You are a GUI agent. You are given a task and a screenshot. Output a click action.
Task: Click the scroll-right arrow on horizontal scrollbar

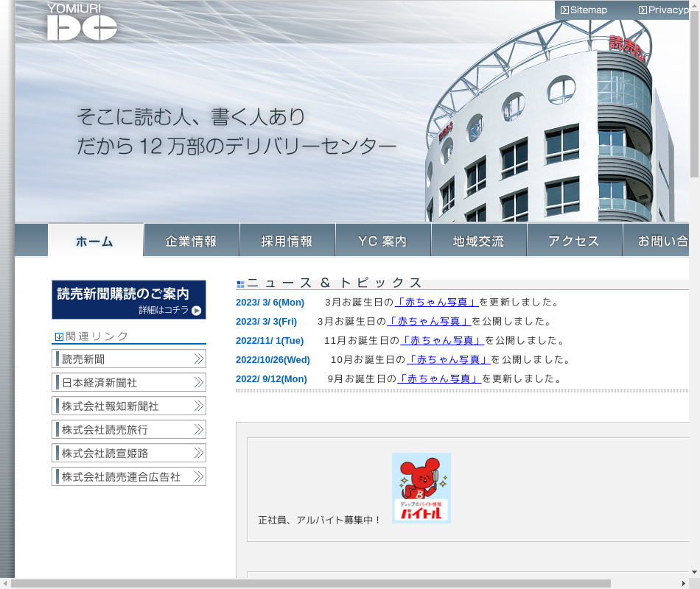pyautogui.click(x=684, y=584)
